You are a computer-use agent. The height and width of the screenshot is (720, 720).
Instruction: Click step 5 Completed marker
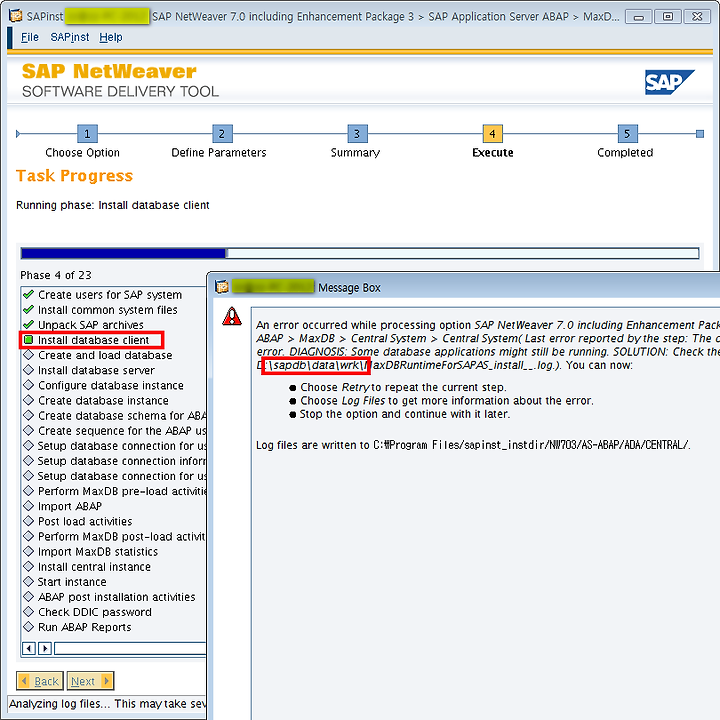point(628,134)
